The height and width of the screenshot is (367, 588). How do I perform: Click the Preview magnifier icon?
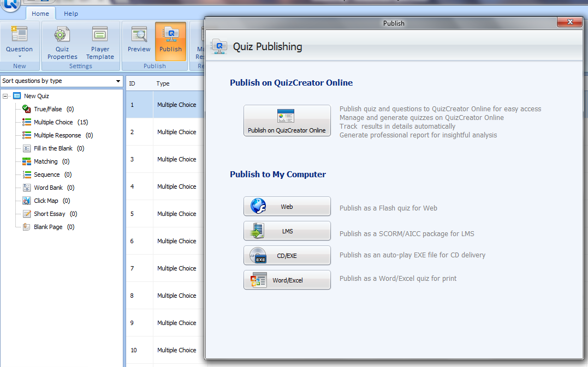139,34
